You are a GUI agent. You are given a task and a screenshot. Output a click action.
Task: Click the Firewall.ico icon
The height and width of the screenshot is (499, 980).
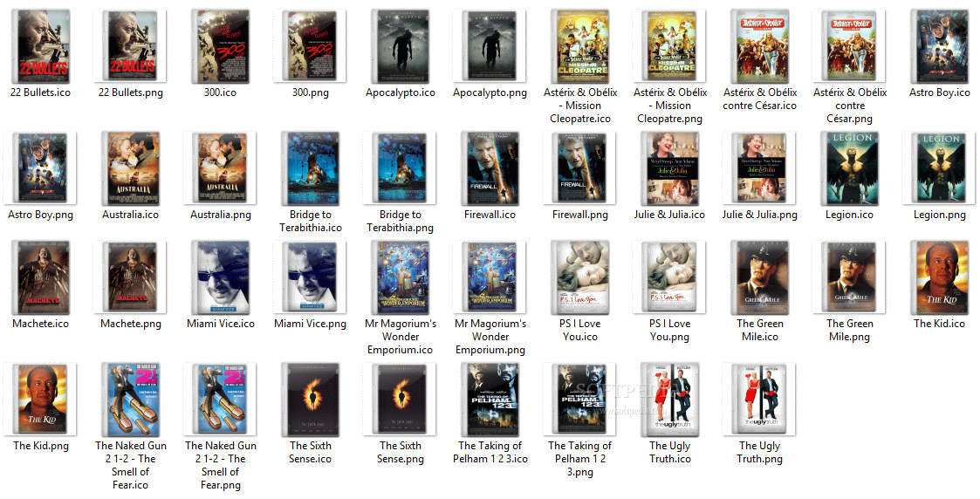coord(490,168)
